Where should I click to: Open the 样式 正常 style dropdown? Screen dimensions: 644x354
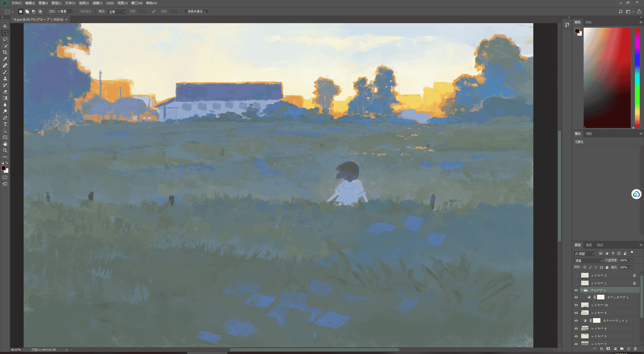point(117,12)
